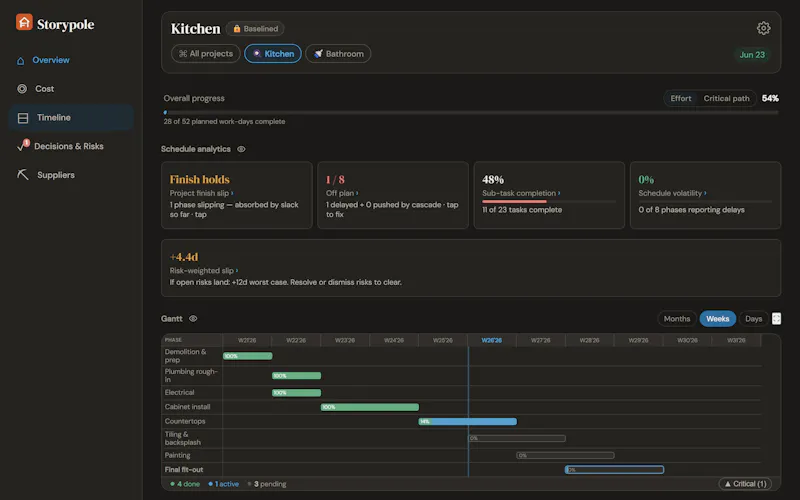Click the Storypole house logo icon
This screenshot has height=500, width=800.
[24, 22]
